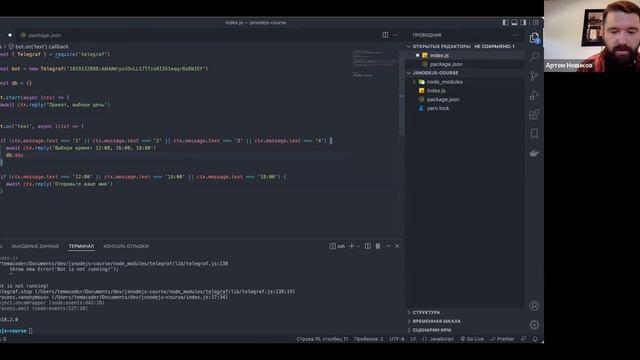
Task: Open the Search view in activity bar
Action: coord(534,57)
